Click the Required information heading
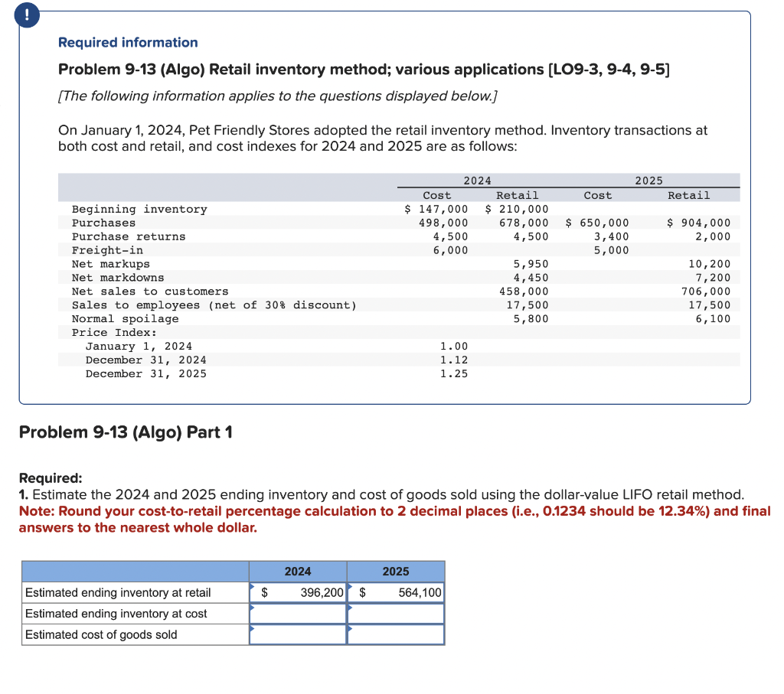This screenshot has height=694, width=784. (127, 42)
